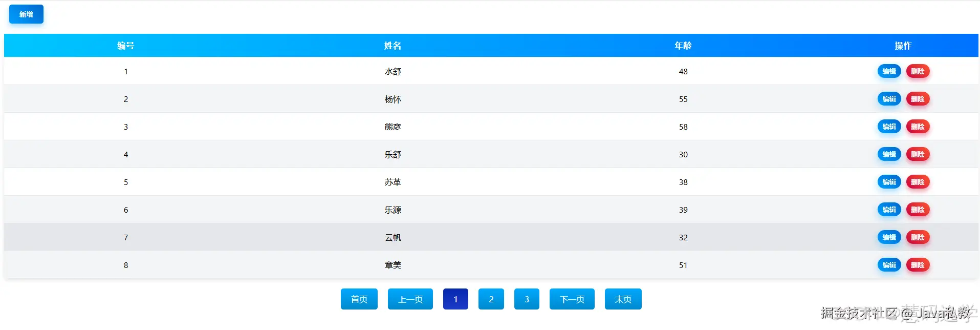The width and height of the screenshot is (980, 330).
Task: Select the name cell 乐舒
Action: click(393, 154)
